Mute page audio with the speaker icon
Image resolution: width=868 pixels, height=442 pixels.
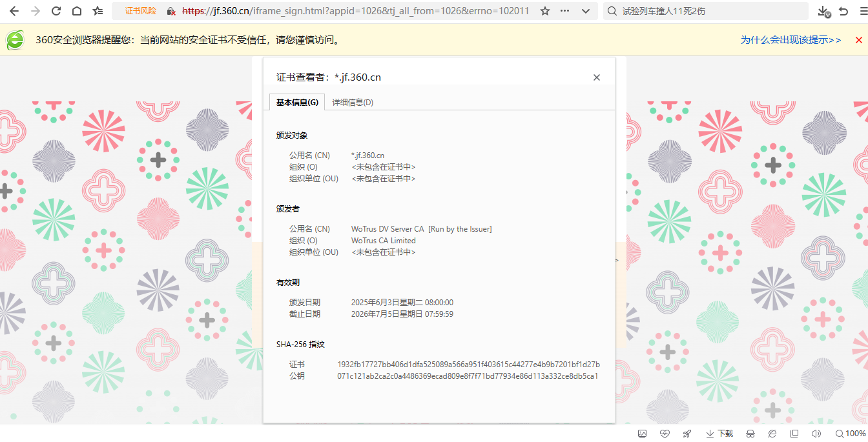pos(816,434)
